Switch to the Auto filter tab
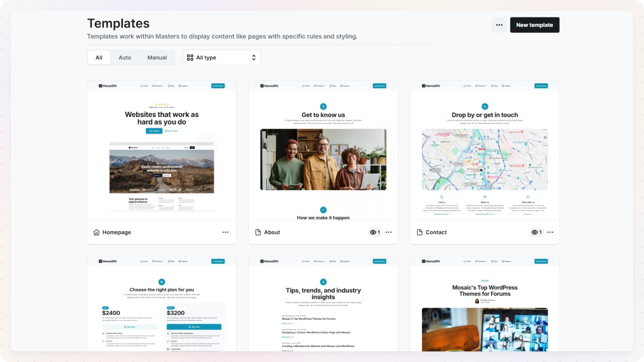 125,58
